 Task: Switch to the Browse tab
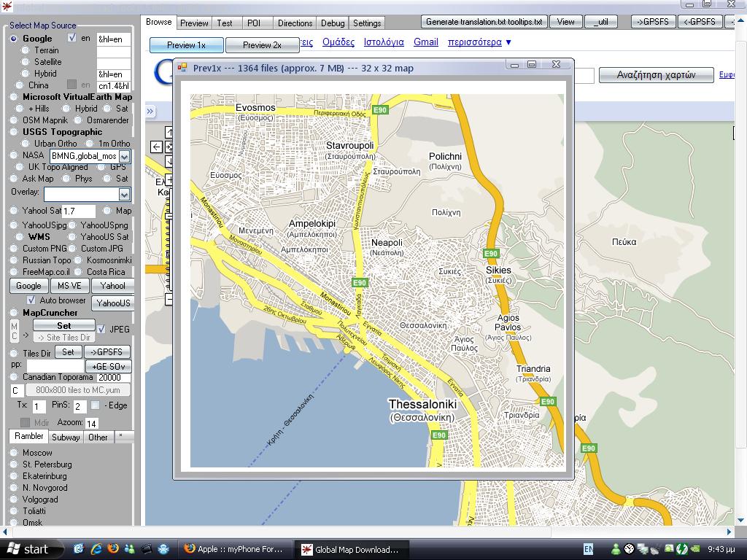pos(158,22)
